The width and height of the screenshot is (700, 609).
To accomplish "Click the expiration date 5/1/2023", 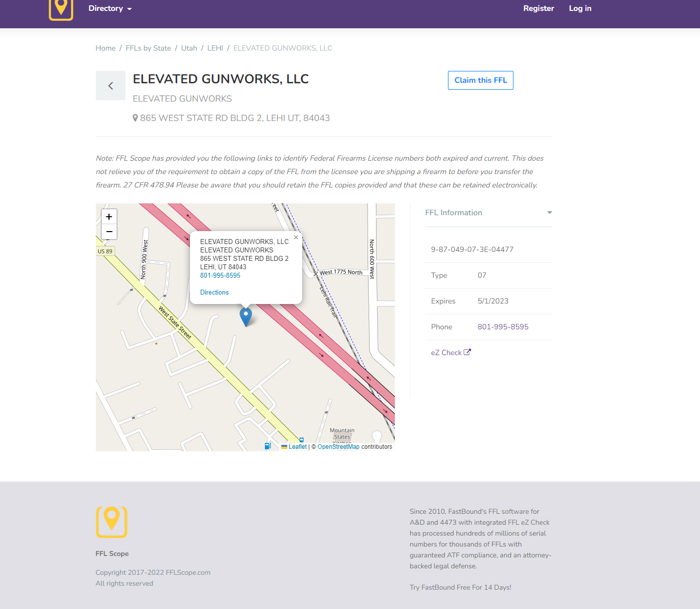I will (493, 301).
